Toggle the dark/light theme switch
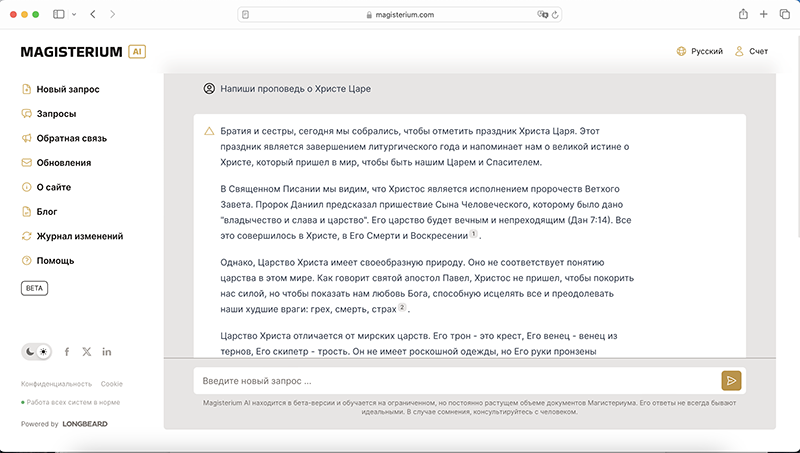 [x=36, y=352]
